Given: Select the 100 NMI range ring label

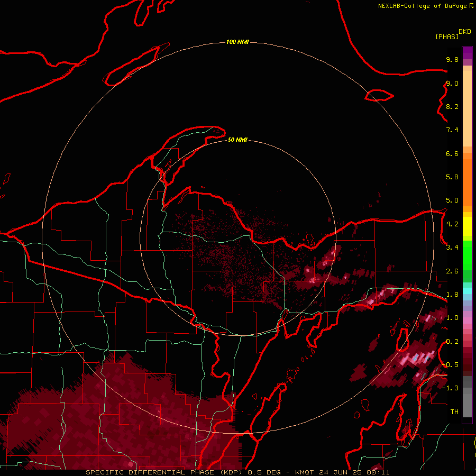Looking at the screenshot, I should pyautogui.click(x=237, y=42).
